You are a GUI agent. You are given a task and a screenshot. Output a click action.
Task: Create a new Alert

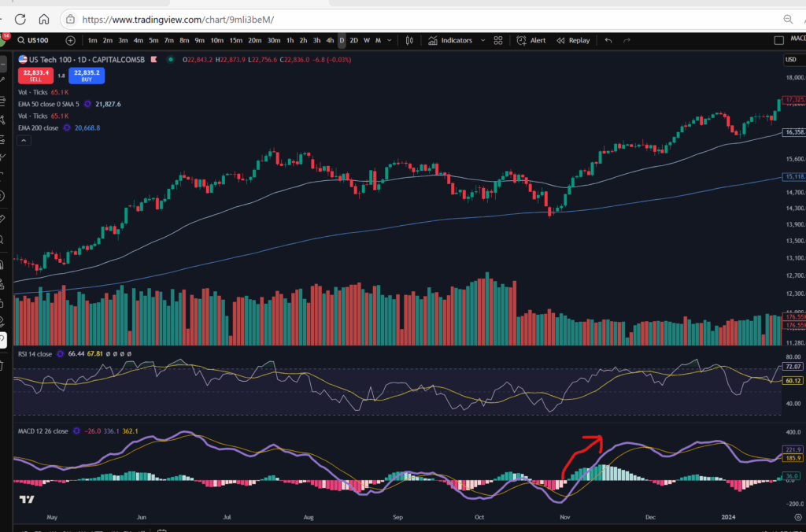[x=531, y=40]
